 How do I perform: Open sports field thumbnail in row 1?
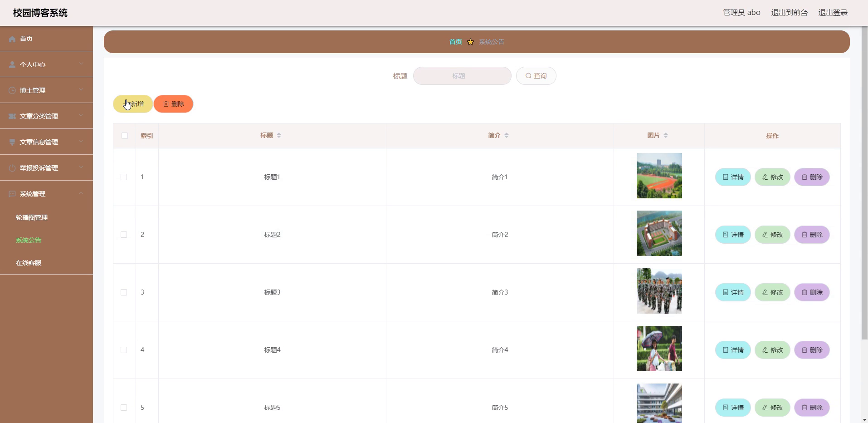[x=659, y=176]
